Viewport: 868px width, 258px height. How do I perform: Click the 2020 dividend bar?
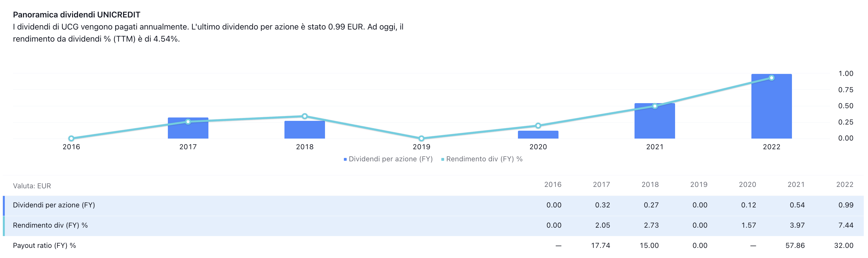[x=538, y=135]
